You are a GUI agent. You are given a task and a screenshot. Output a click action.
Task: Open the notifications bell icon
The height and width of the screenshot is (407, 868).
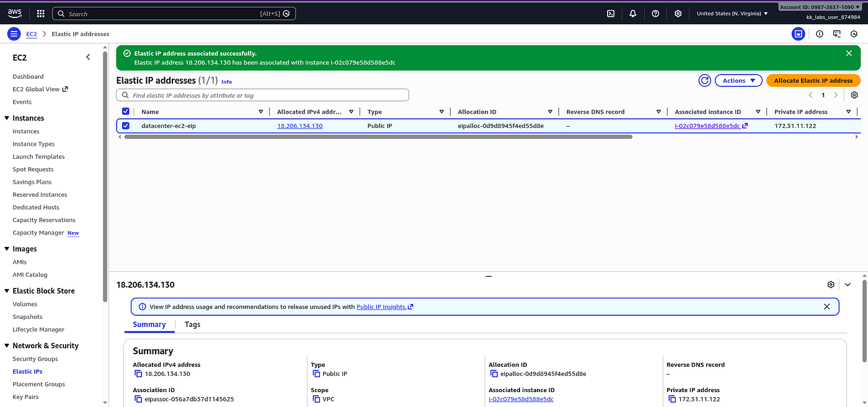click(x=633, y=13)
